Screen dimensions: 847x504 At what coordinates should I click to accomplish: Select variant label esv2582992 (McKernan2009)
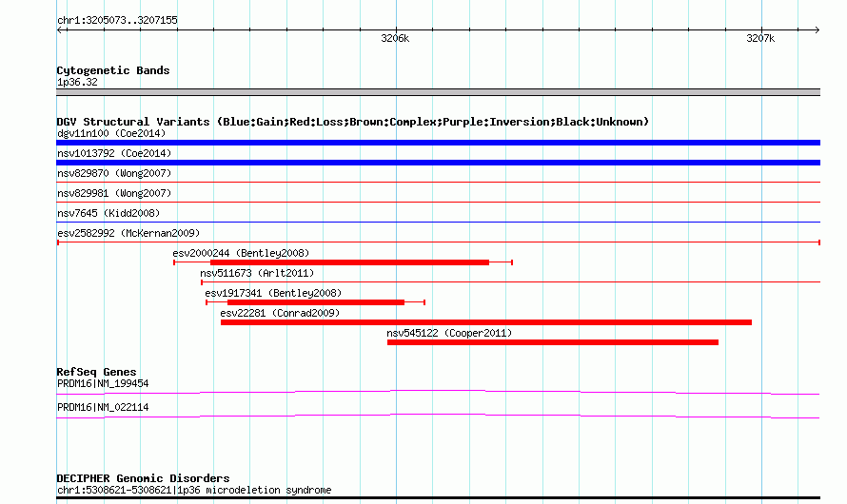click(x=128, y=233)
